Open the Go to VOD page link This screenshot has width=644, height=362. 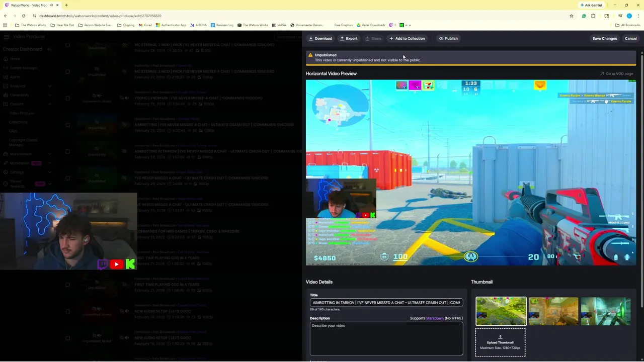tap(616, 74)
